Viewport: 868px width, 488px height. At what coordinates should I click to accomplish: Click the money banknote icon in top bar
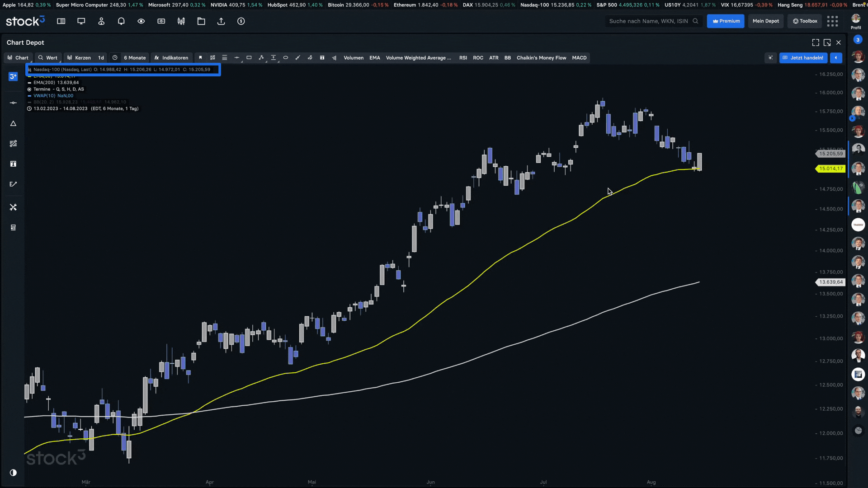161,21
